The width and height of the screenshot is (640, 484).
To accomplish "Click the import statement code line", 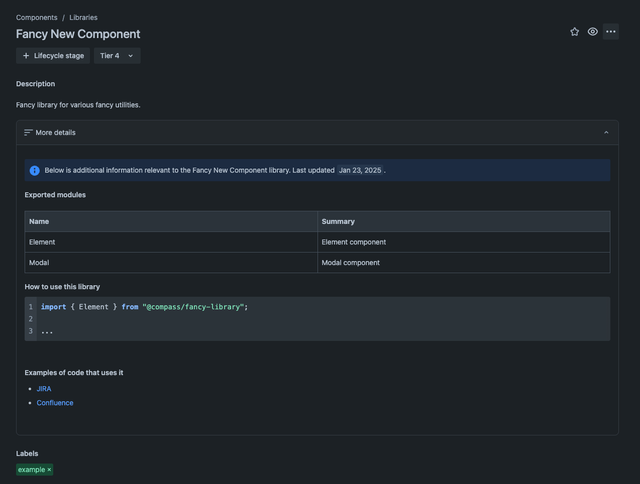I will pos(144,307).
